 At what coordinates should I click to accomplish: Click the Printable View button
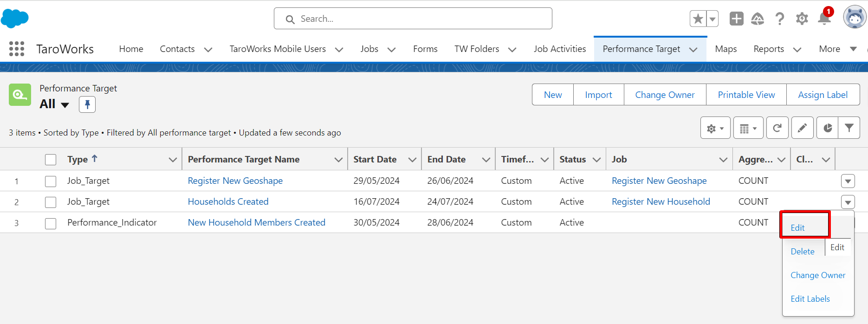pos(746,95)
